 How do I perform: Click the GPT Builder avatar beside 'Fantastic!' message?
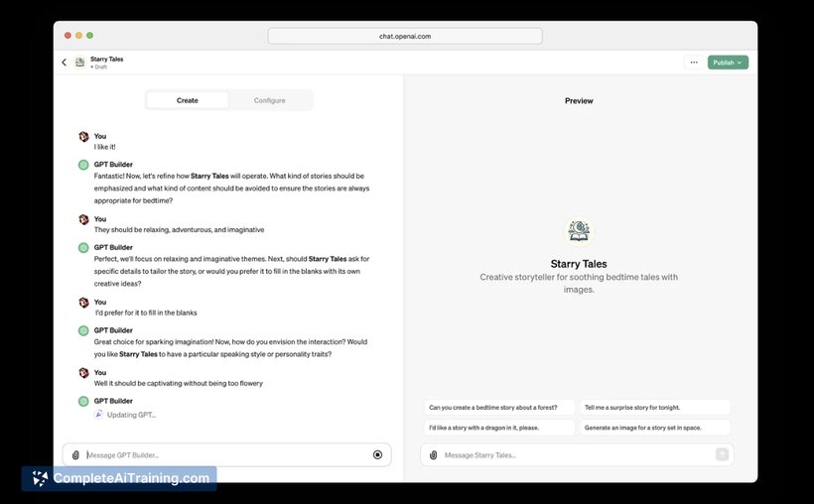[x=83, y=165]
